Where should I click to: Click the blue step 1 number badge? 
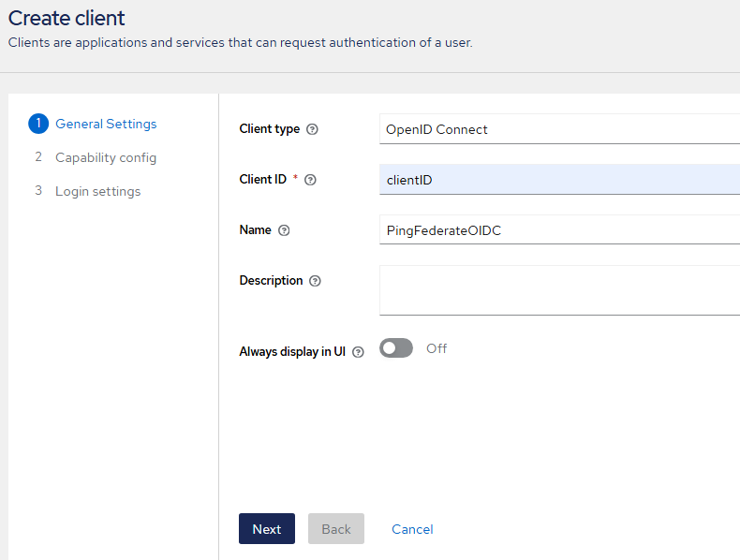coord(38,124)
